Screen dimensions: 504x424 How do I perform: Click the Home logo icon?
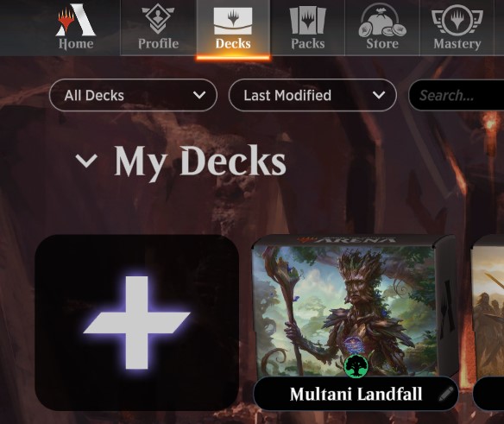point(76,20)
